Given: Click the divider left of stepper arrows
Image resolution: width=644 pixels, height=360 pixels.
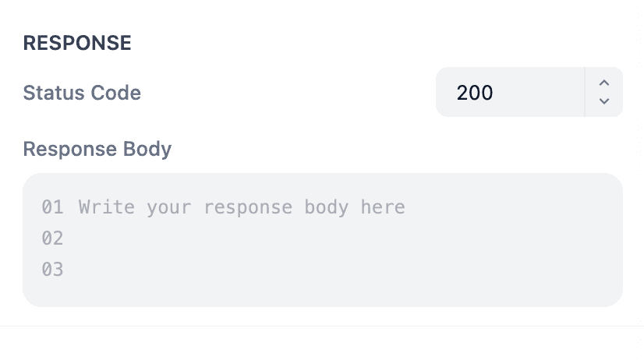Looking at the screenshot, I should point(585,93).
